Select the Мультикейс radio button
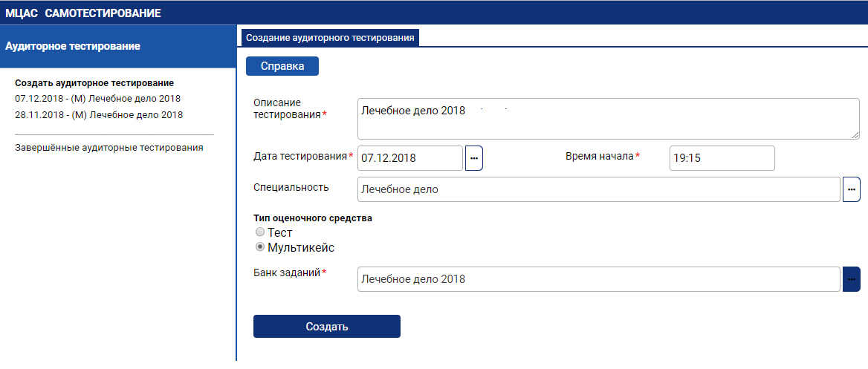Screen dimensions: 868x369 point(259,248)
